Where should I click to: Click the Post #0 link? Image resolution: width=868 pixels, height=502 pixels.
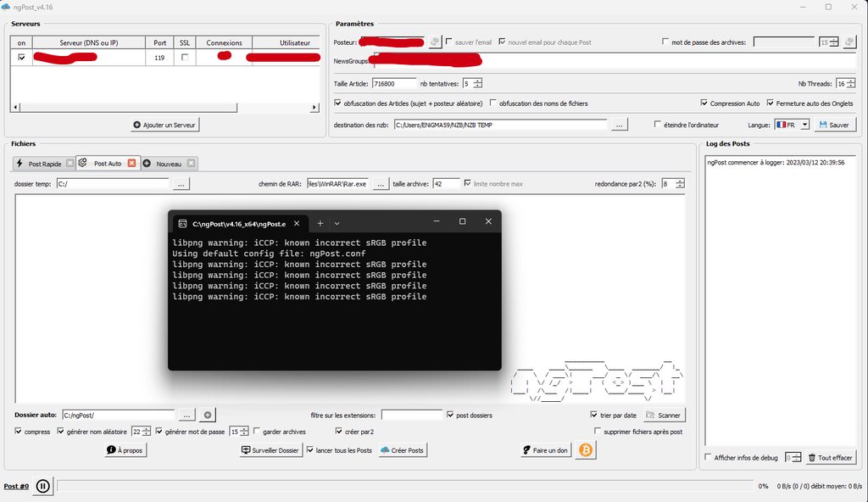16,487
